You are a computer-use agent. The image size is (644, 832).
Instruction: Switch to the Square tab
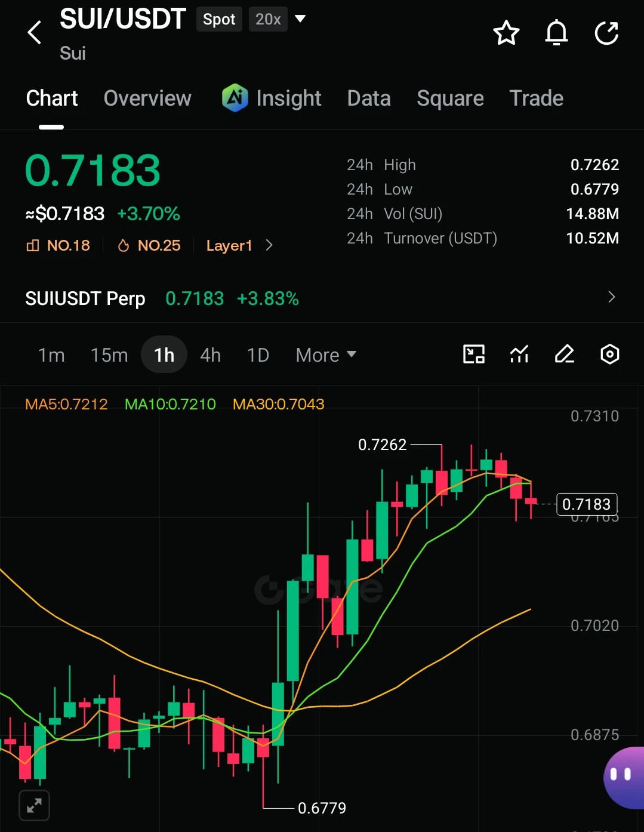450,98
